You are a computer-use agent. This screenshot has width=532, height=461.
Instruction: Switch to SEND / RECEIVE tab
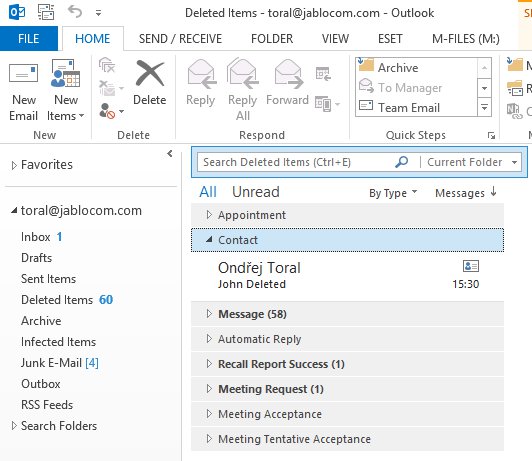tap(180, 38)
